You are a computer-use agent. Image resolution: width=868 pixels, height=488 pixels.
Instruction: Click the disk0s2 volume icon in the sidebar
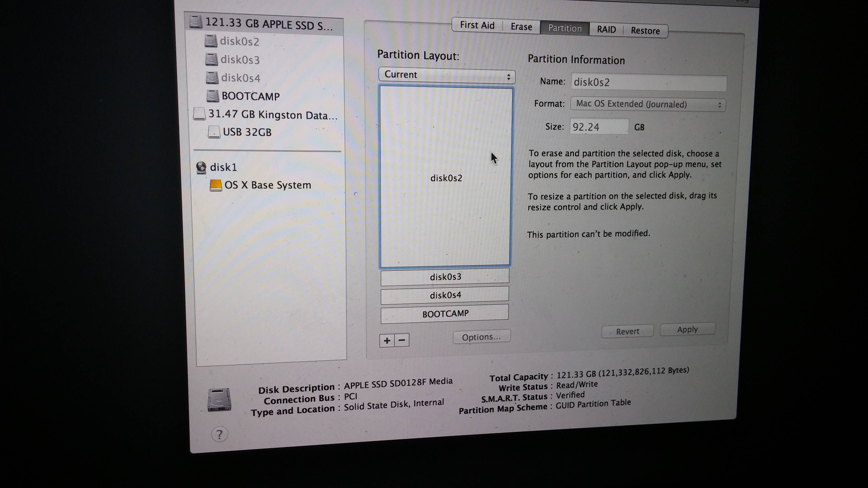click(211, 41)
